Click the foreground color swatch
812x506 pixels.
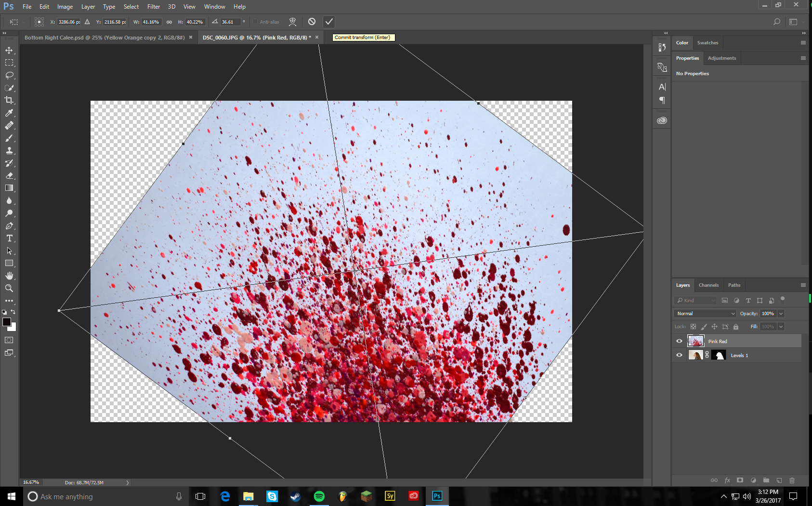tap(7, 322)
